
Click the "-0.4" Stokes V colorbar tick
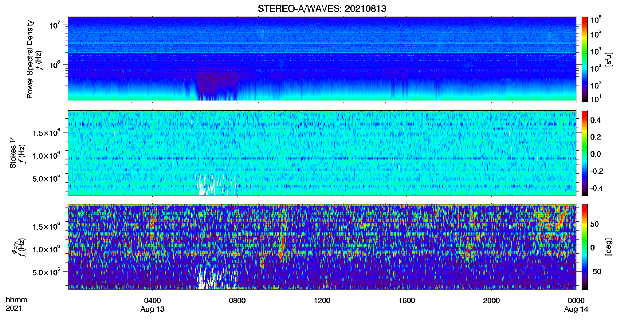597,188
